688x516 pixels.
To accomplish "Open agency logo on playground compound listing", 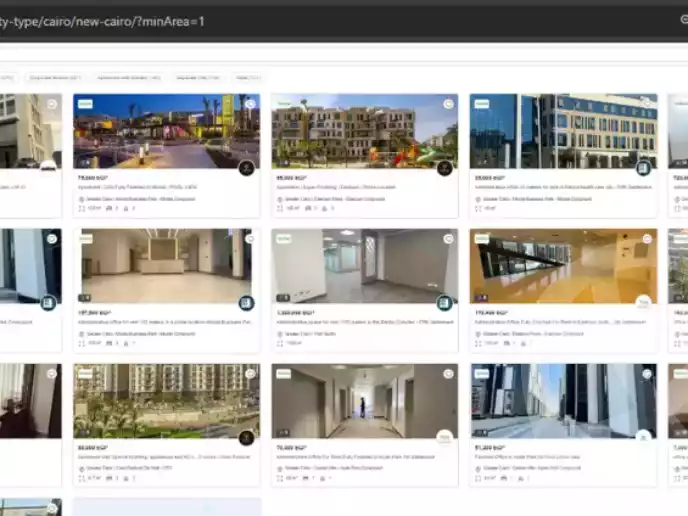I will pos(445,168).
